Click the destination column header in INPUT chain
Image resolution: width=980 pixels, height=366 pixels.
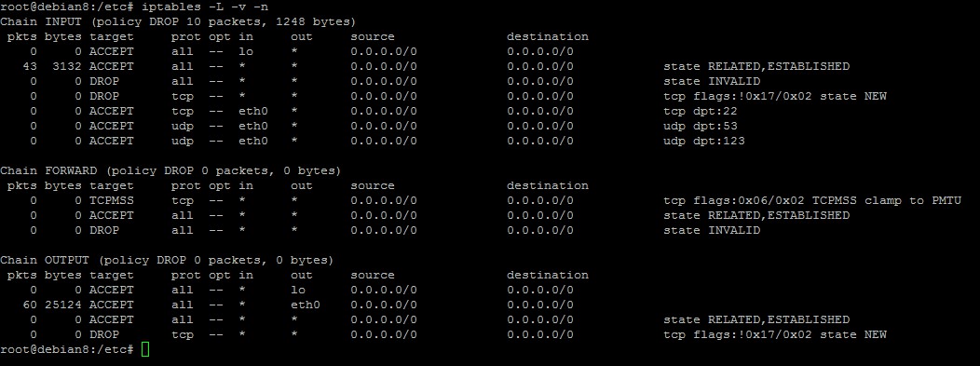548,37
